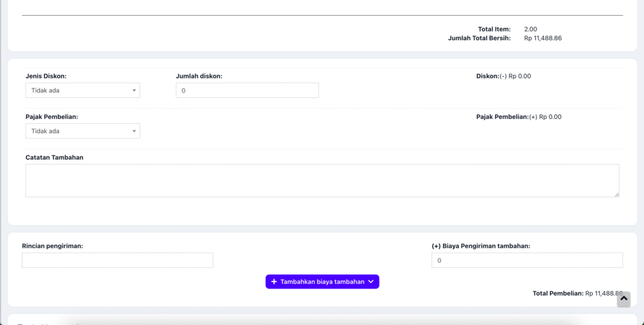
Task: Click the Jumlah Total Bersih value
Action: (x=542, y=38)
